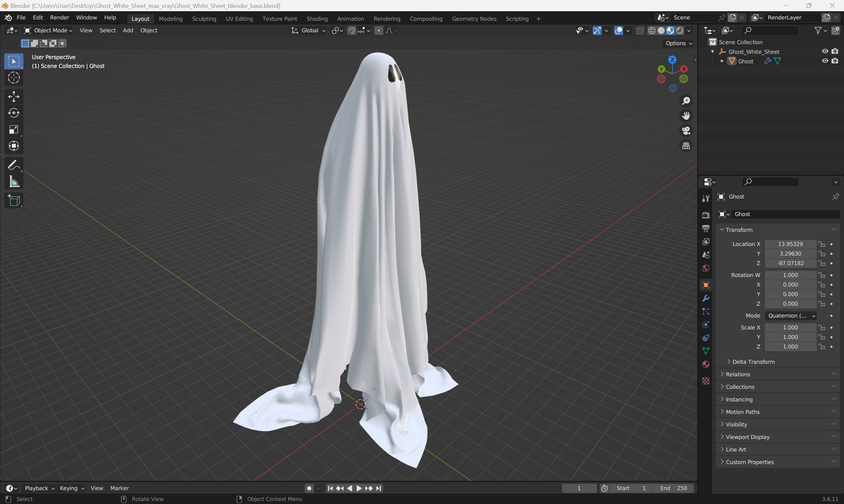Switch to Shading workspace tab
Screen dimensions: 844x504
317,19
